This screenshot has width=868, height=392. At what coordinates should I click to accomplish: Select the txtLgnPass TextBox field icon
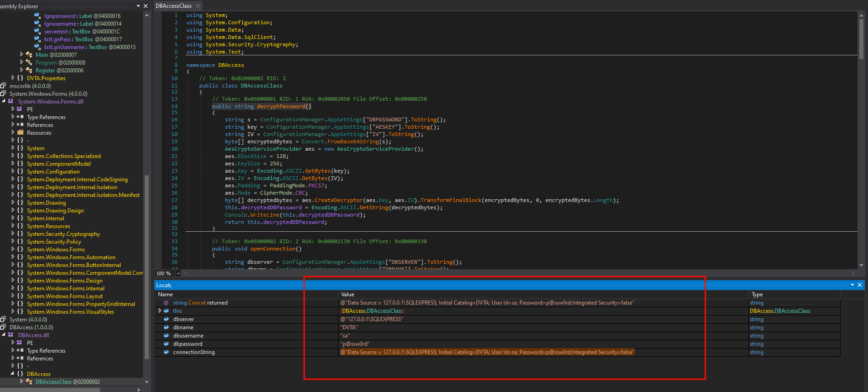coord(38,39)
